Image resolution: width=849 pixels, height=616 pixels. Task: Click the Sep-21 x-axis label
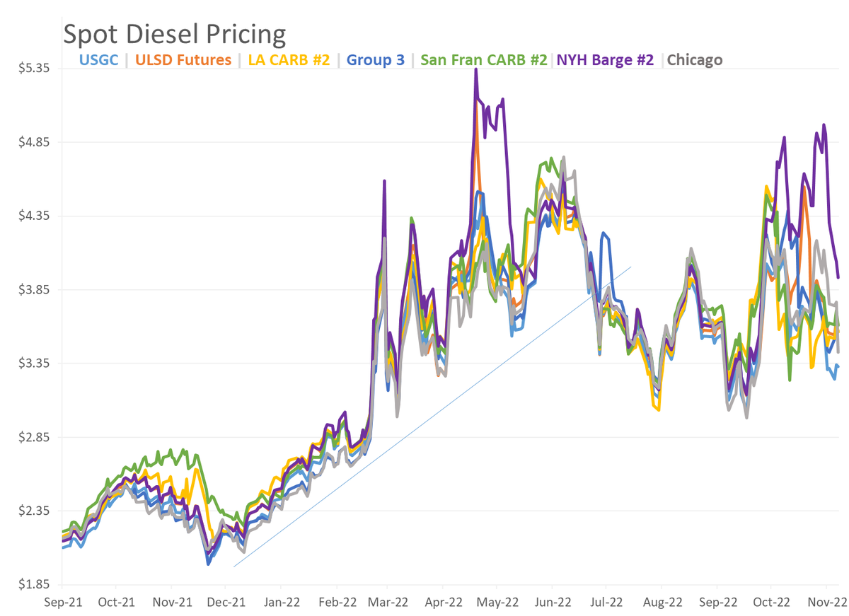click(x=62, y=603)
